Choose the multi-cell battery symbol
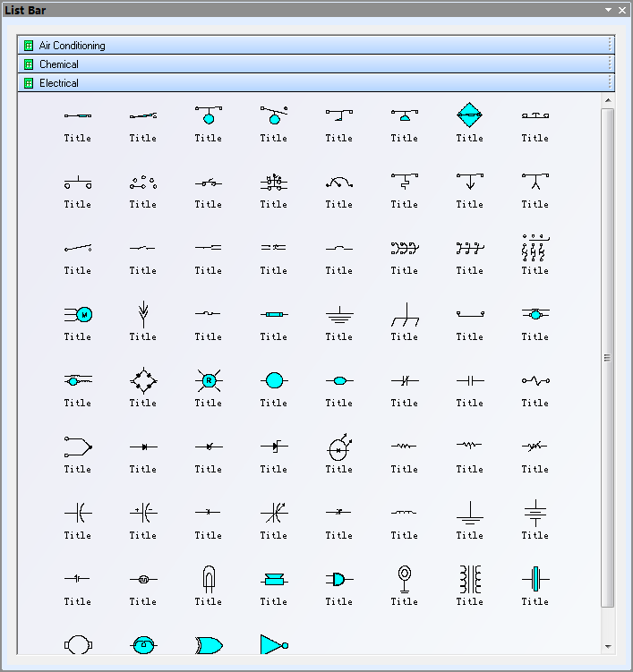This screenshot has height=672, width=633. pos(535,513)
